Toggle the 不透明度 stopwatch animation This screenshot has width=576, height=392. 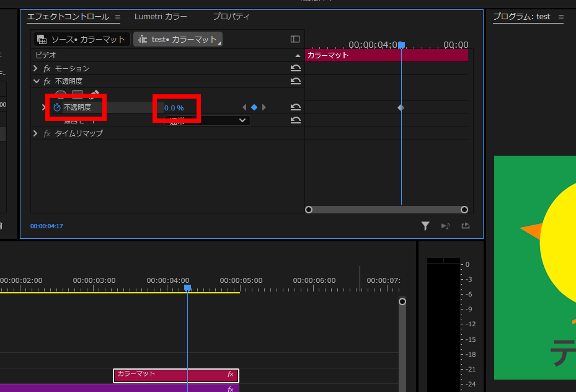coord(56,107)
